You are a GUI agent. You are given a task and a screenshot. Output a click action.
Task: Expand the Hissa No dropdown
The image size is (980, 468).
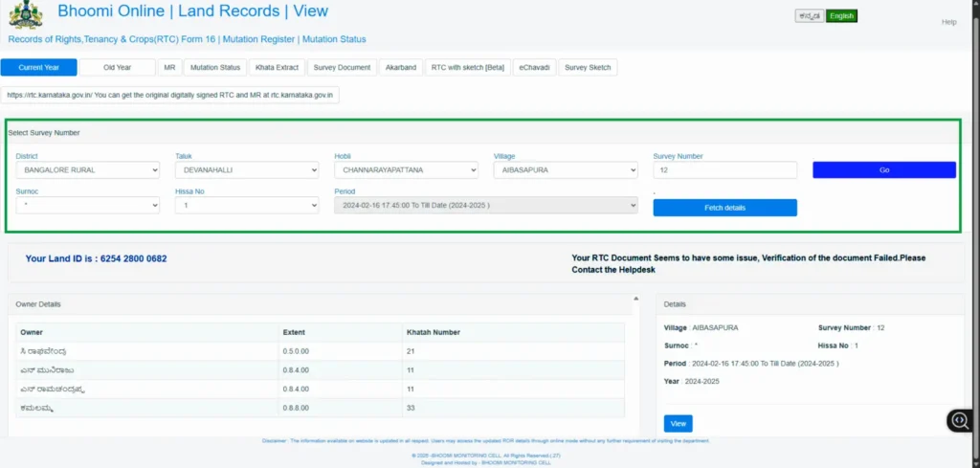pyautogui.click(x=247, y=205)
